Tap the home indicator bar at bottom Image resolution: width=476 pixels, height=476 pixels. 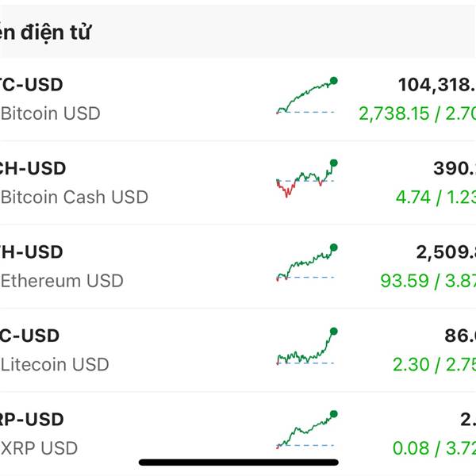[239, 463]
